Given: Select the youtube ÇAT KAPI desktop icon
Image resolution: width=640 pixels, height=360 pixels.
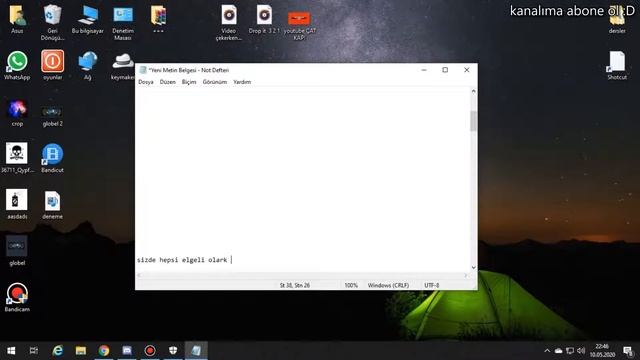Looking at the screenshot, I should [x=299, y=25].
